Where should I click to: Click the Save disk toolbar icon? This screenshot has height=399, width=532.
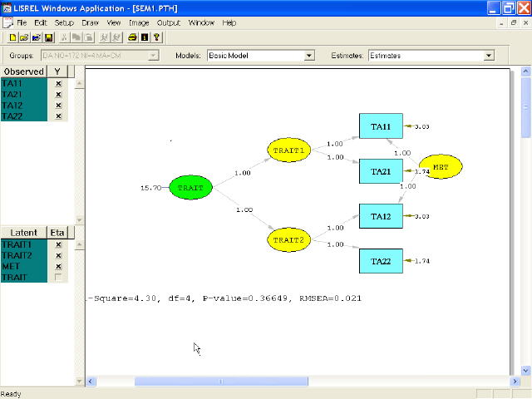[48, 37]
